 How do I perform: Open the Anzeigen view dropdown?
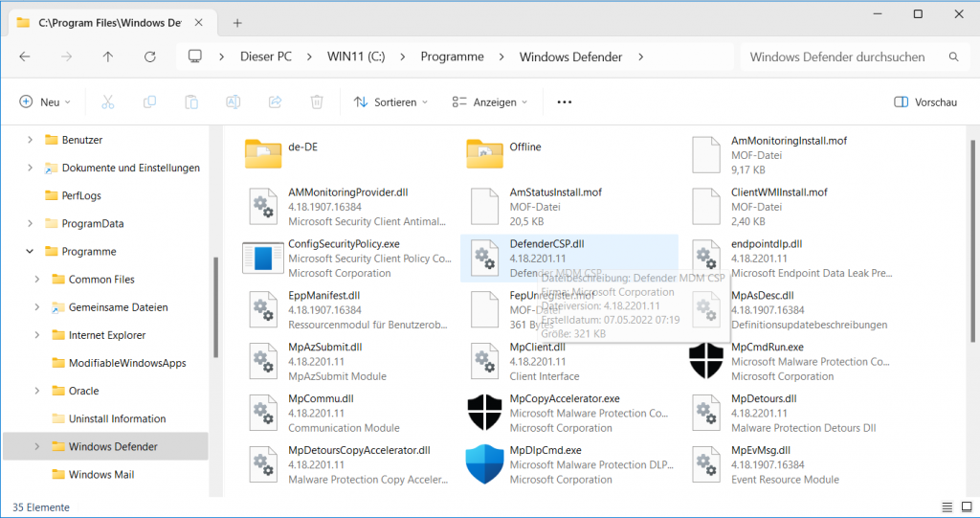pyautogui.click(x=490, y=102)
